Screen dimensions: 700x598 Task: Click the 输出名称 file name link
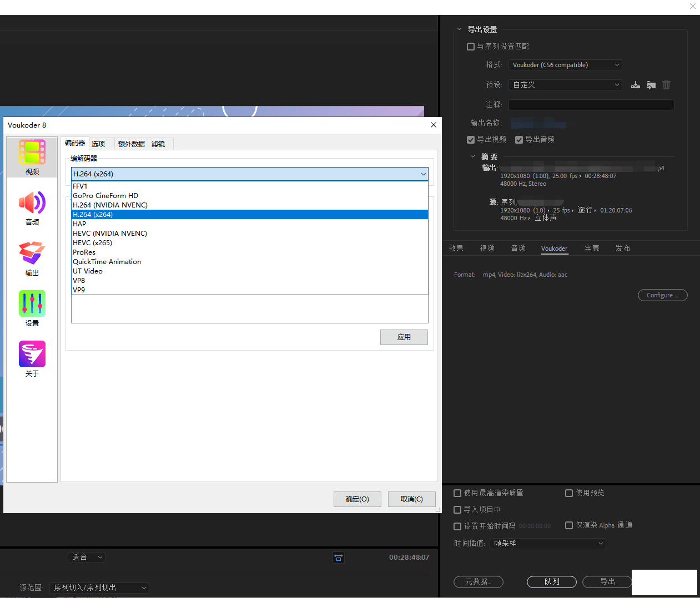[538, 123]
